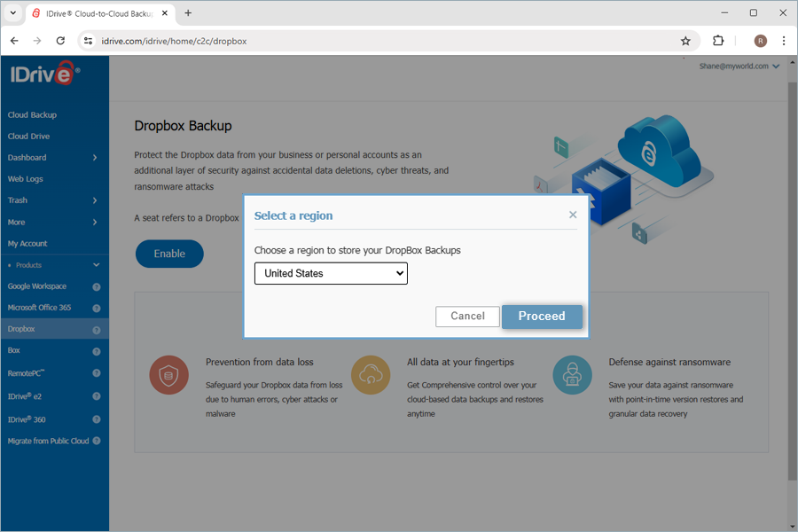Click the Defense against ransomware heading
The image size is (798, 532).
tap(669, 362)
